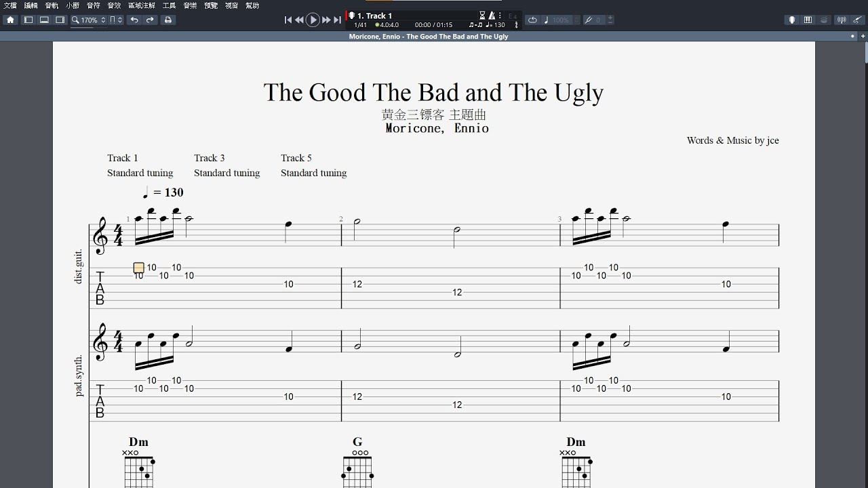This screenshot has width=868, height=488.
Task: Click the artist text 'Moricone, Ennio'
Action: (437, 128)
